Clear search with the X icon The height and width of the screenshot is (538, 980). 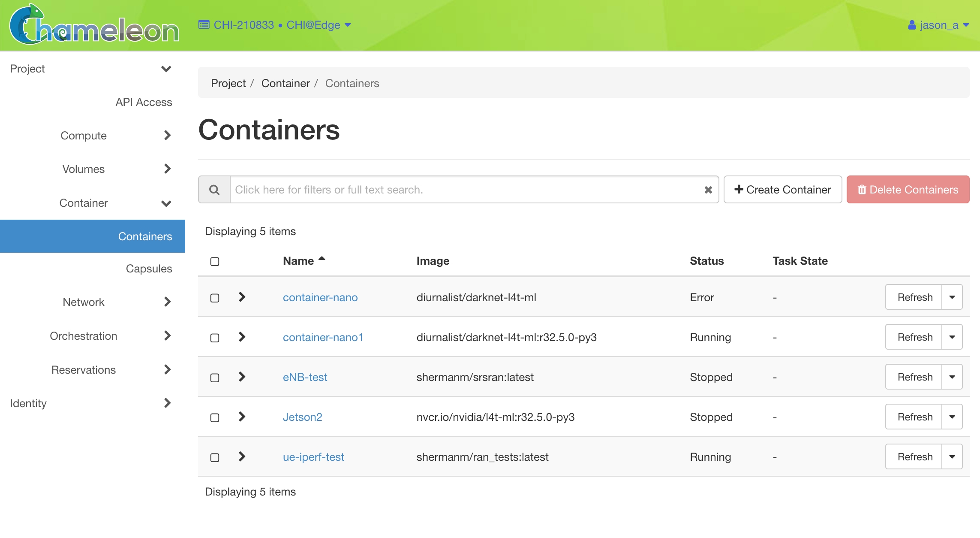tap(708, 190)
